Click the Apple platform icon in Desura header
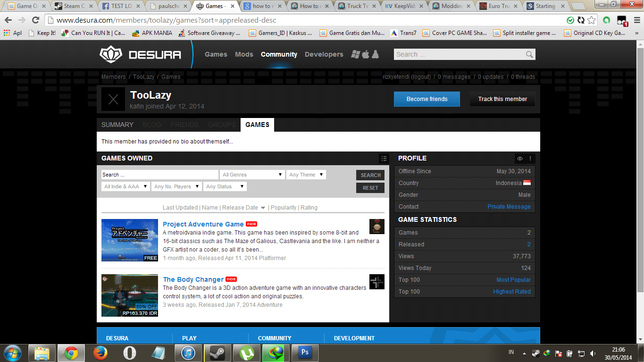 pos(366,54)
